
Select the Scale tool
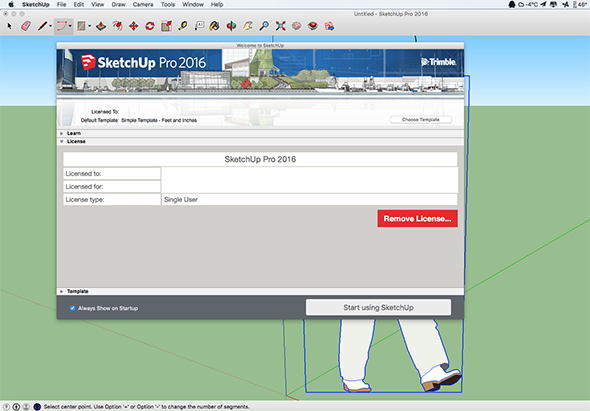(166, 26)
